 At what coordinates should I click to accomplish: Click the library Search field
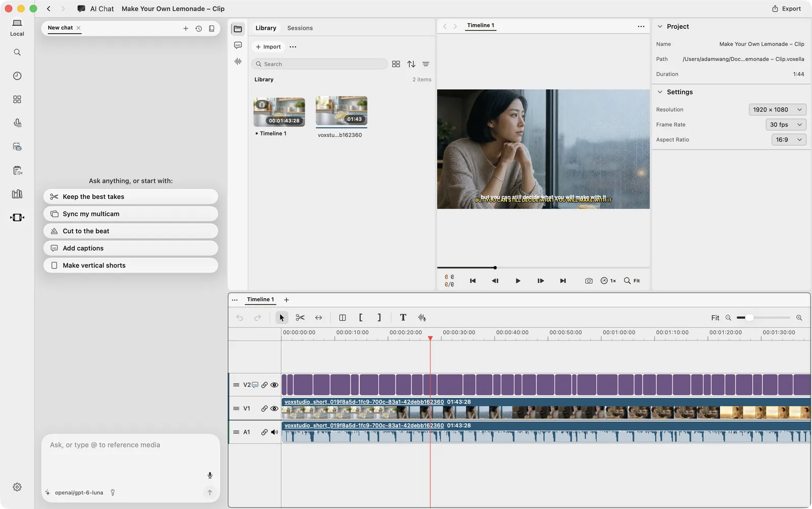pyautogui.click(x=320, y=64)
